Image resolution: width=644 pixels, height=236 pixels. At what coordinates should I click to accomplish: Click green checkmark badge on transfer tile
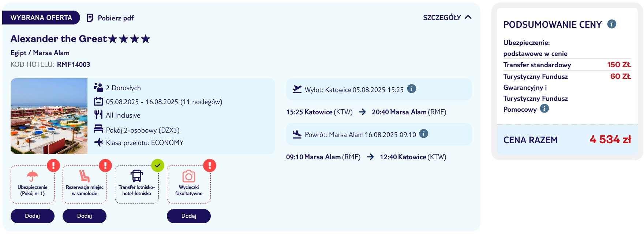(158, 165)
